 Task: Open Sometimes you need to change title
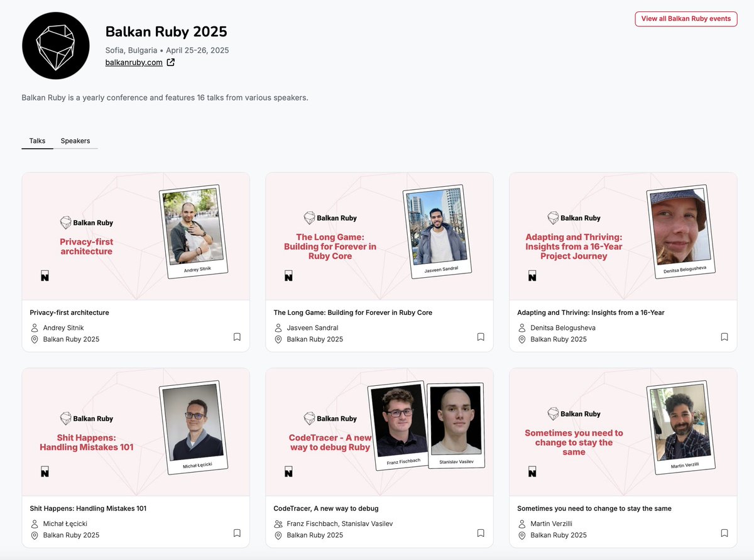pos(594,508)
